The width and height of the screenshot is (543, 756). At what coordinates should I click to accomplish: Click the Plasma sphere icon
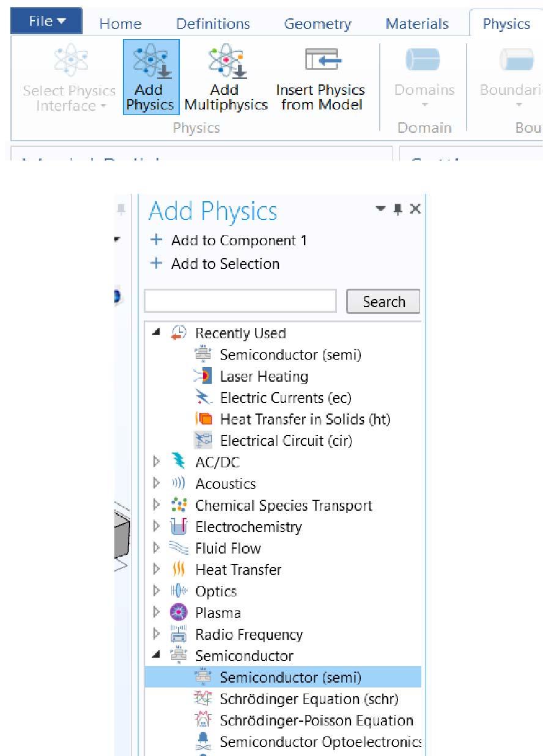click(179, 613)
